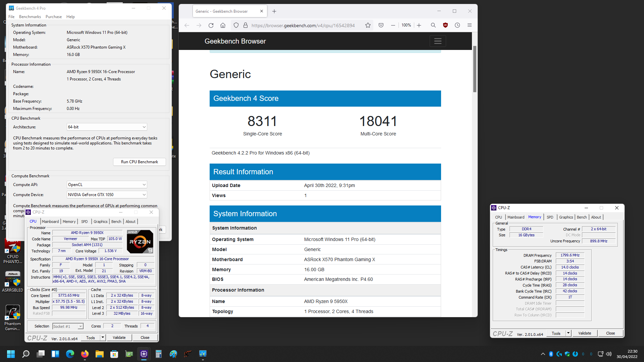Screen dimensions: 644x362
Task: Click the Firefox page vertical scrollbar thumb
Action: pos(475,69)
